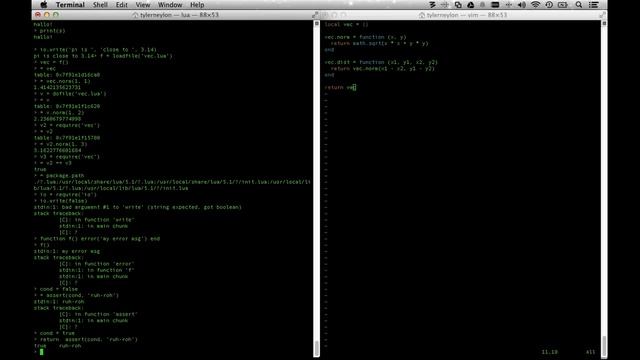Open Notification Center

[x=594, y=5]
